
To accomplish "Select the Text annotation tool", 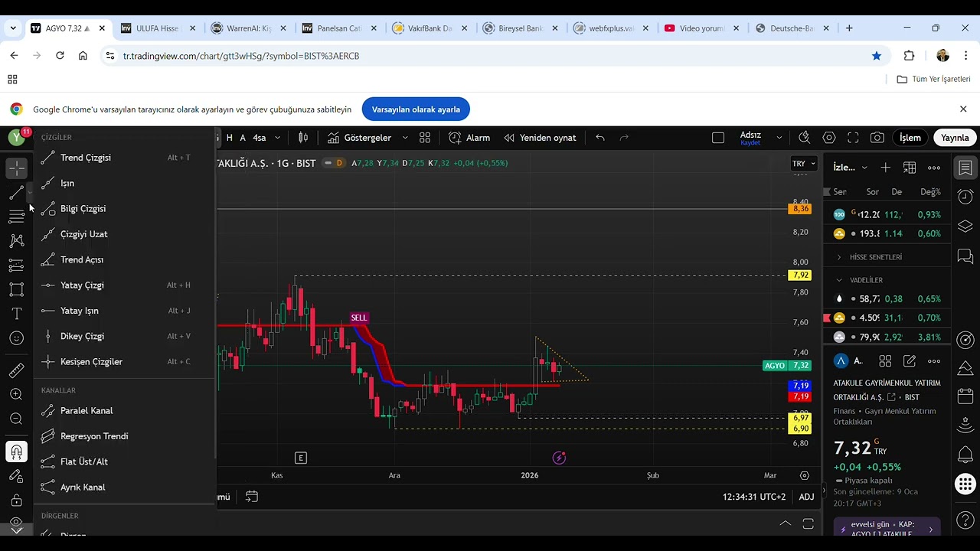I will click(16, 314).
